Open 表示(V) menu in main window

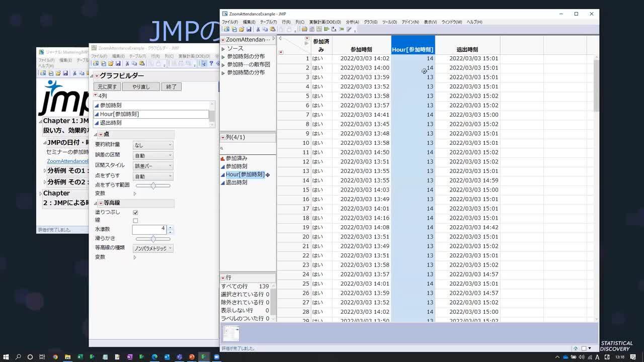[x=430, y=22]
